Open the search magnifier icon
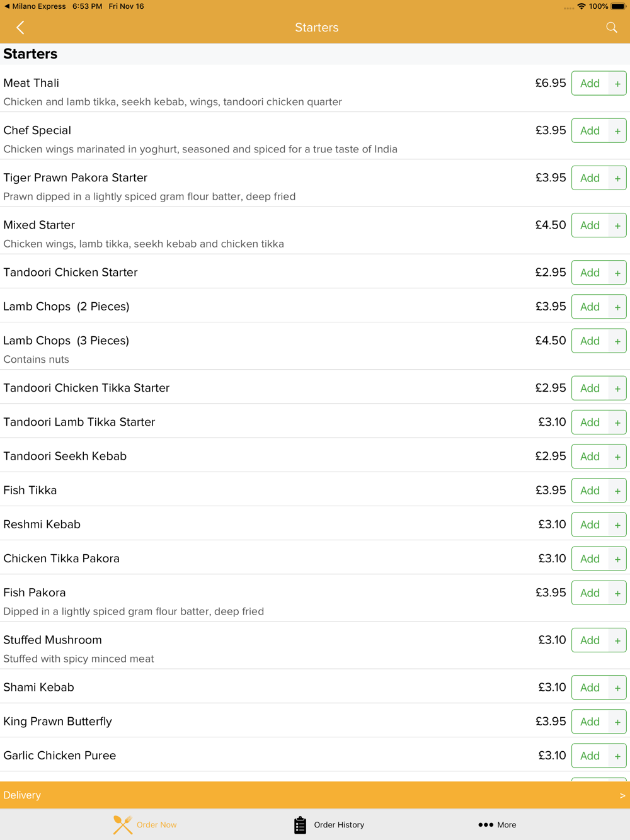 point(611,27)
